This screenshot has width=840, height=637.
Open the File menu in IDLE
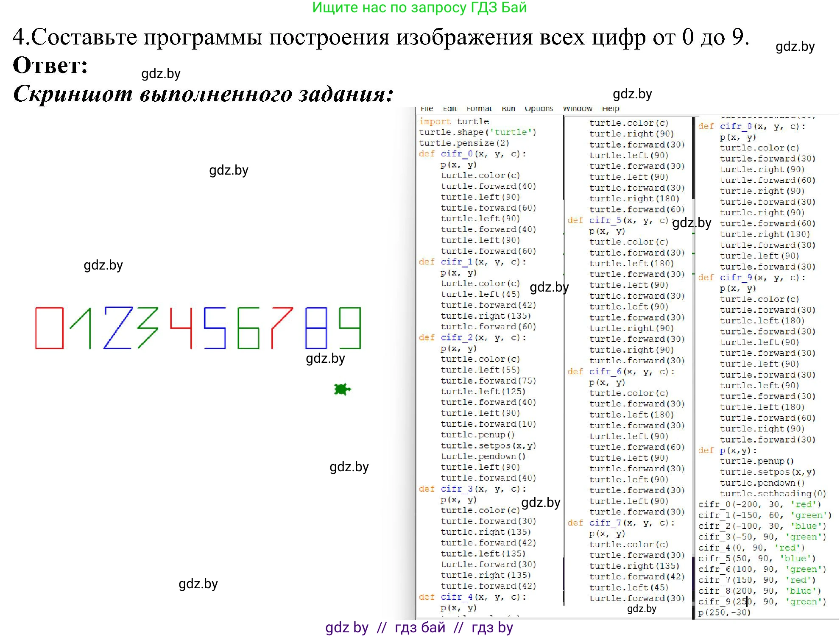point(427,108)
